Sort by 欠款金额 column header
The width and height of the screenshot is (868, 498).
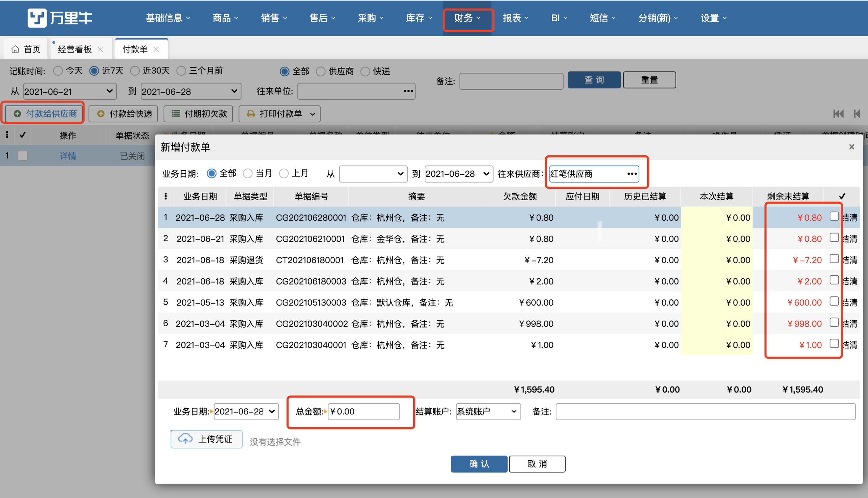(x=519, y=196)
